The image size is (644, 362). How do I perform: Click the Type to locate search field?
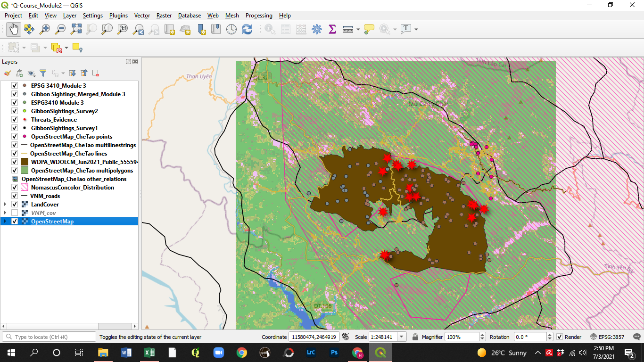coord(50,337)
